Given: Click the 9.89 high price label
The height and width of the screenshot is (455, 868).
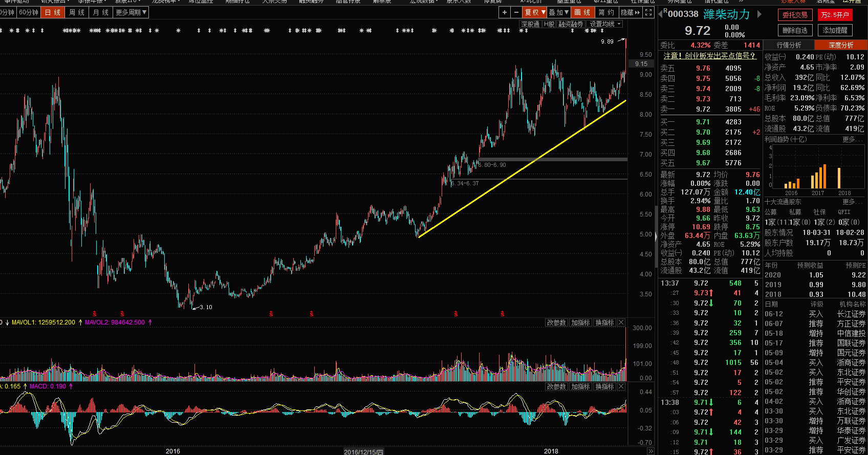Looking at the screenshot, I should point(607,41).
